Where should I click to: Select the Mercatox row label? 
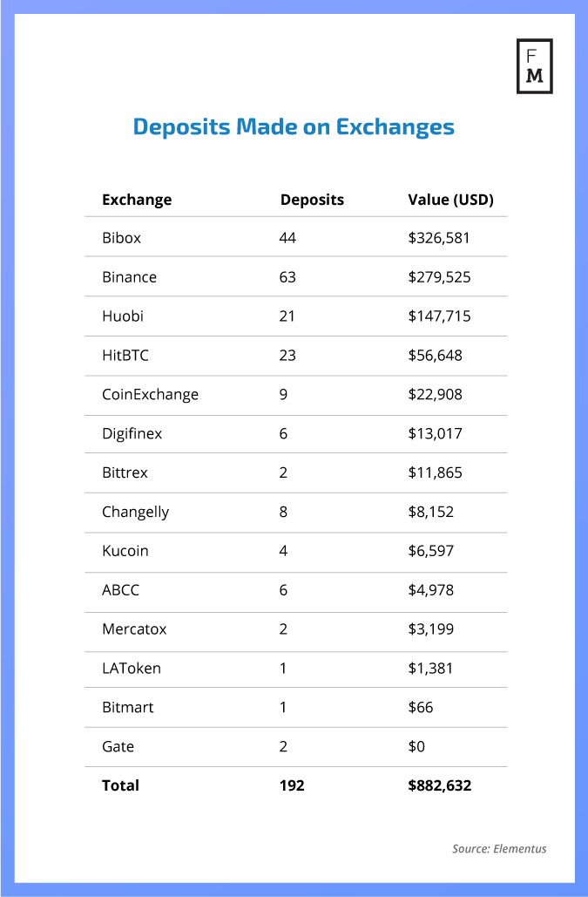tap(133, 629)
